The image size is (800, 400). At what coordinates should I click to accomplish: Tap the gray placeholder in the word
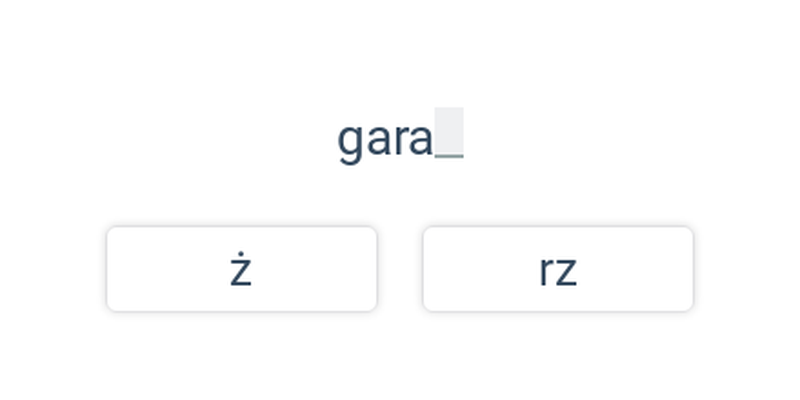[449, 133]
